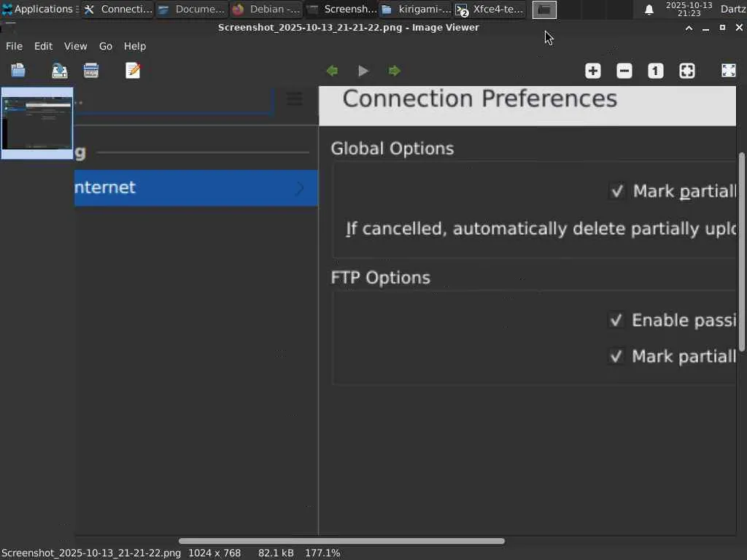The width and height of the screenshot is (747, 560).
Task: Click the Open image toolbar icon
Action: click(18, 71)
